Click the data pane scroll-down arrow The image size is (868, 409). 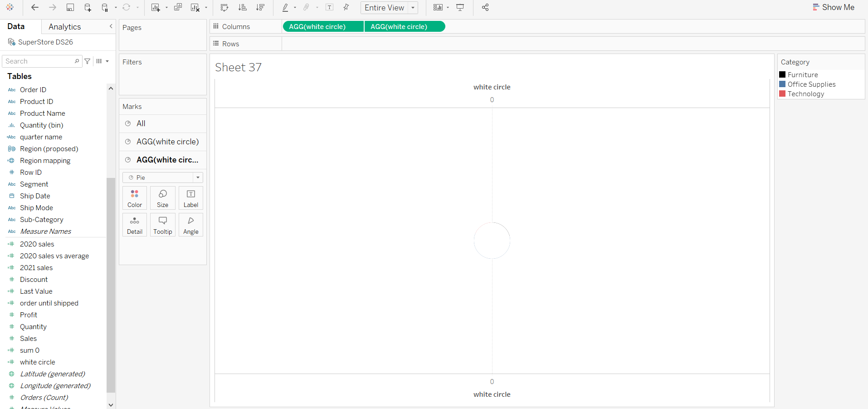tap(111, 404)
